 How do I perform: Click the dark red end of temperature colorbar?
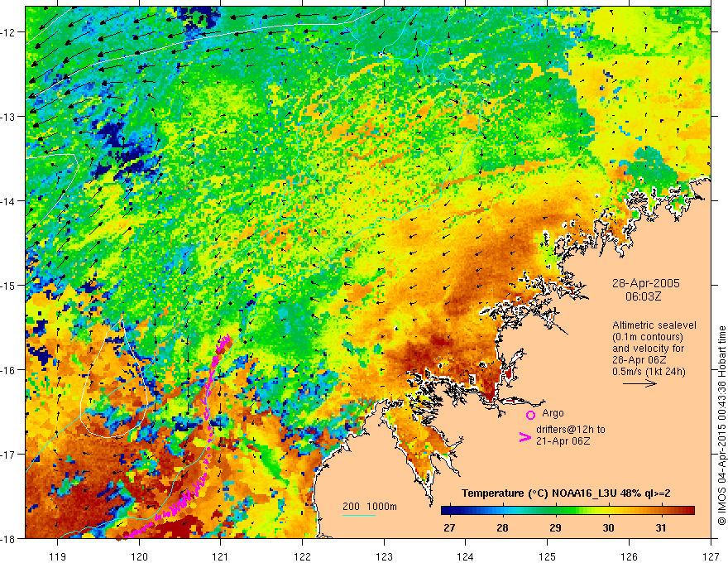[688, 511]
